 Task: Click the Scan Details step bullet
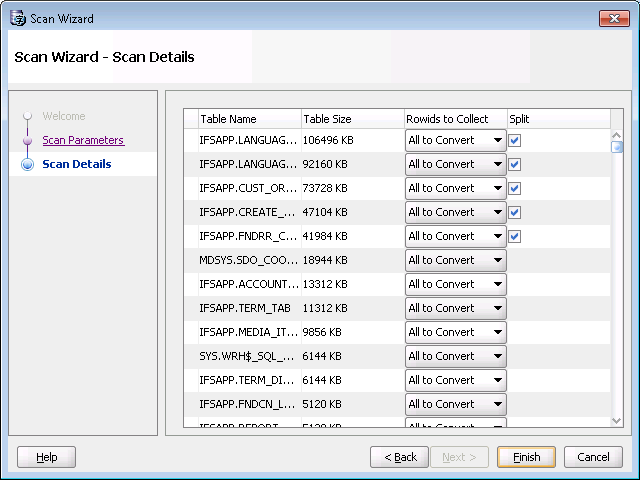pyautogui.click(x=27, y=164)
